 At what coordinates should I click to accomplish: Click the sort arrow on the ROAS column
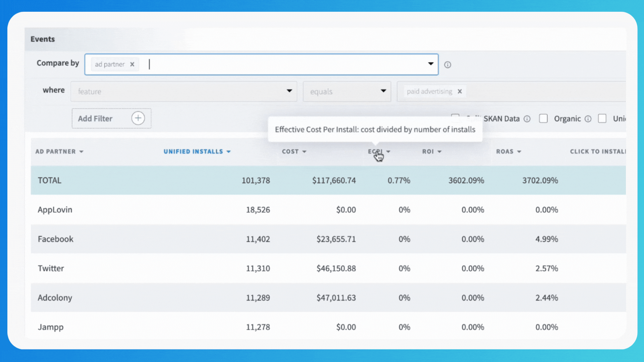click(519, 151)
